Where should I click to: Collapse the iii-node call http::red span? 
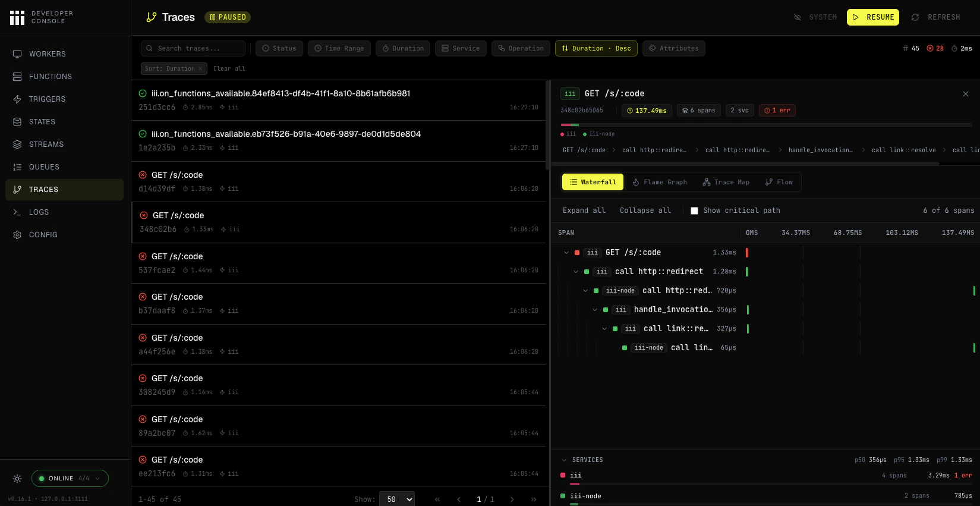[585, 291]
